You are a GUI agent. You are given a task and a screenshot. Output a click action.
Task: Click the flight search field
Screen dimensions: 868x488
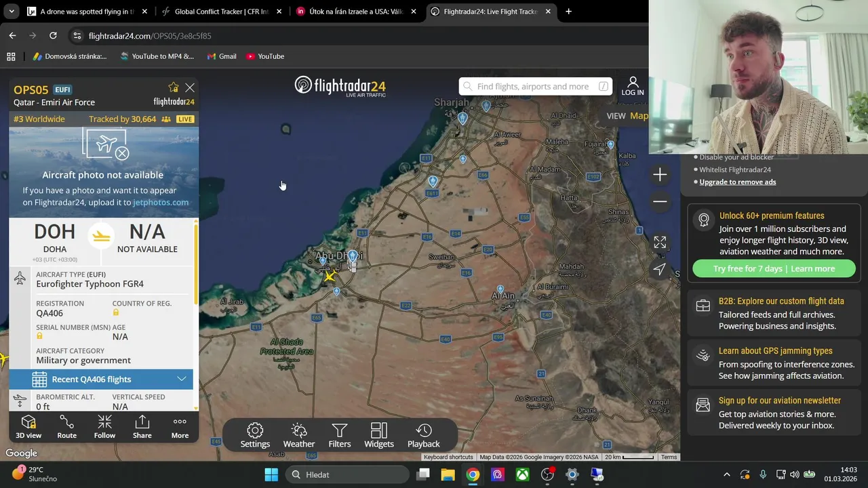tap(536, 86)
